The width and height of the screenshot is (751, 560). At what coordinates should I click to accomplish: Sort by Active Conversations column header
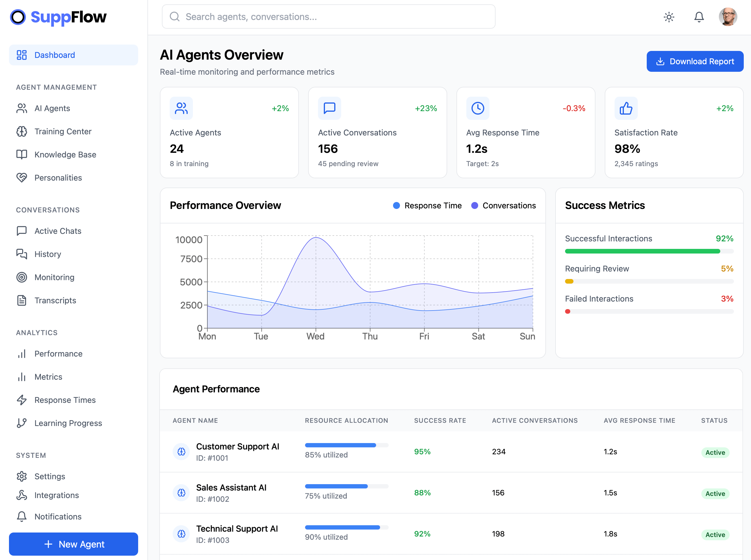(535, 420)
